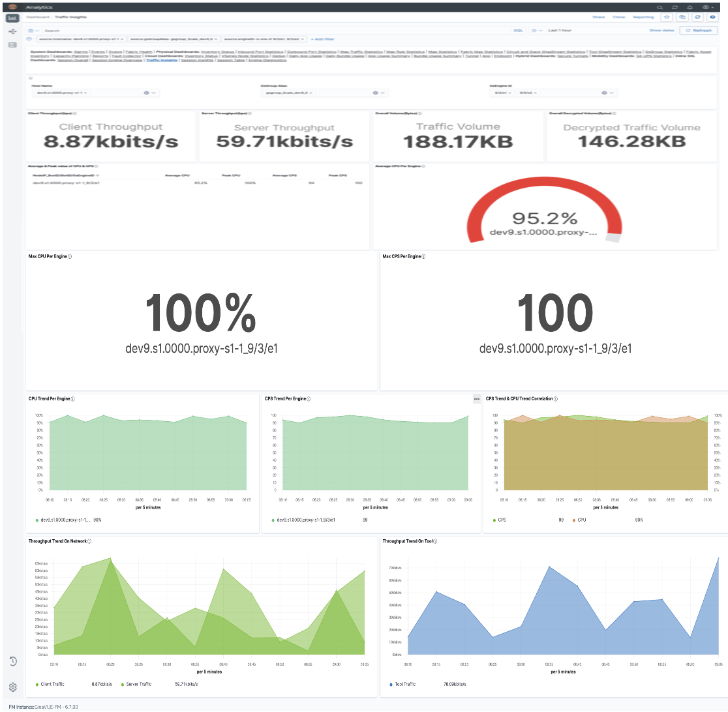This screenshot has height=712, width=728.
Task: Click the copy dashboard icon button
Action: (x=682, y=17)
